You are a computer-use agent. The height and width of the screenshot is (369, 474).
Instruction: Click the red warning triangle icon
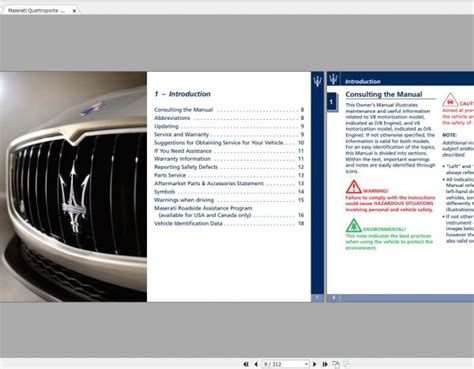click(353, 187)
